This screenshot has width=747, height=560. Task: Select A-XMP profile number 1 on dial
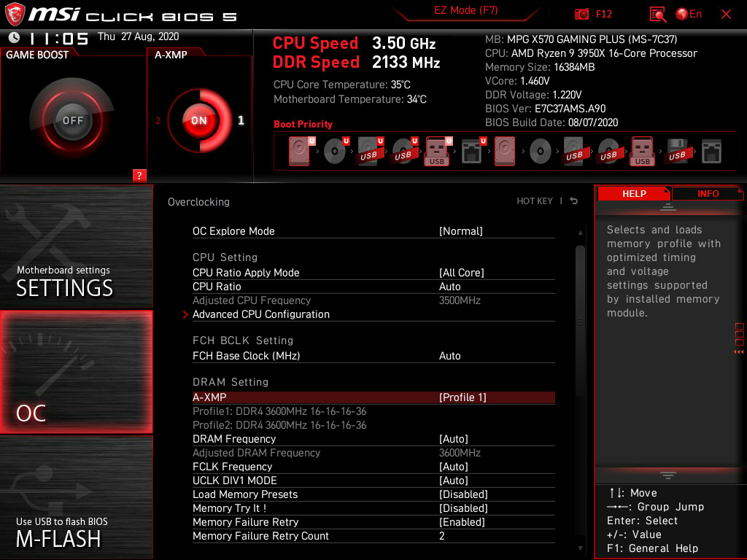[241, 120]
